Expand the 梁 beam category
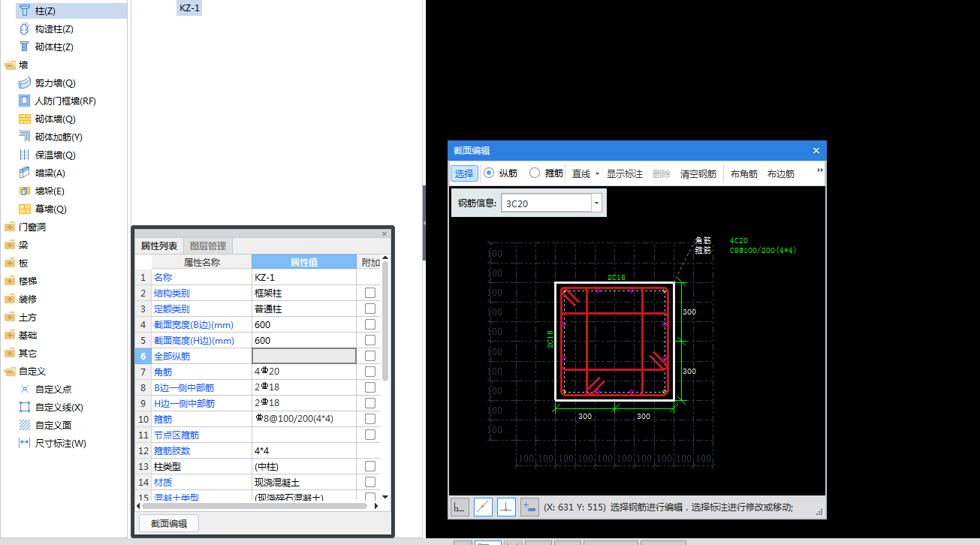The width and height of the screenshot is (980, 545). click(x=10, y=245)
